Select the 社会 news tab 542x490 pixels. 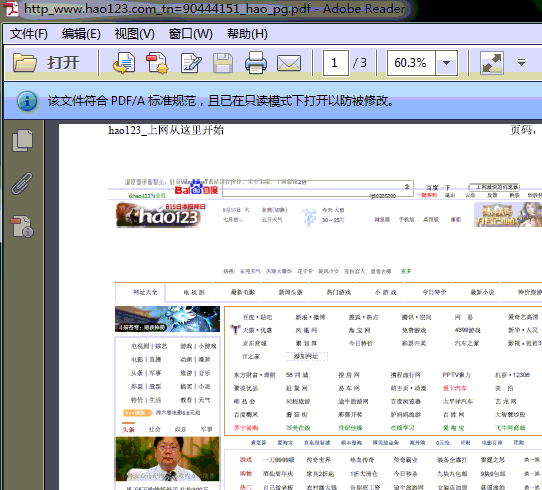155,429
